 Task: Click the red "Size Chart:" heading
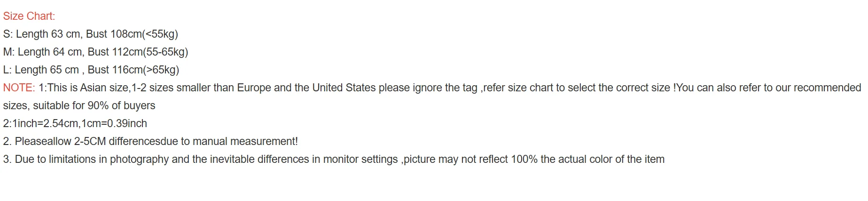[x=29, y=16]
